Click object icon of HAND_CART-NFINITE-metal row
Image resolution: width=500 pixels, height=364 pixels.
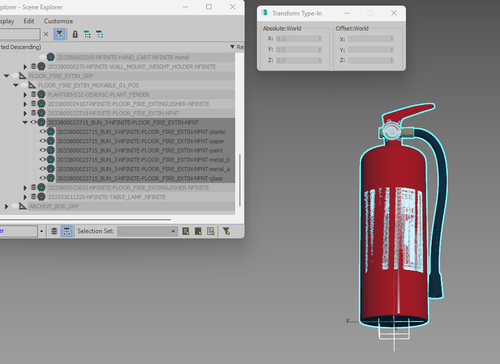point(50,57)
